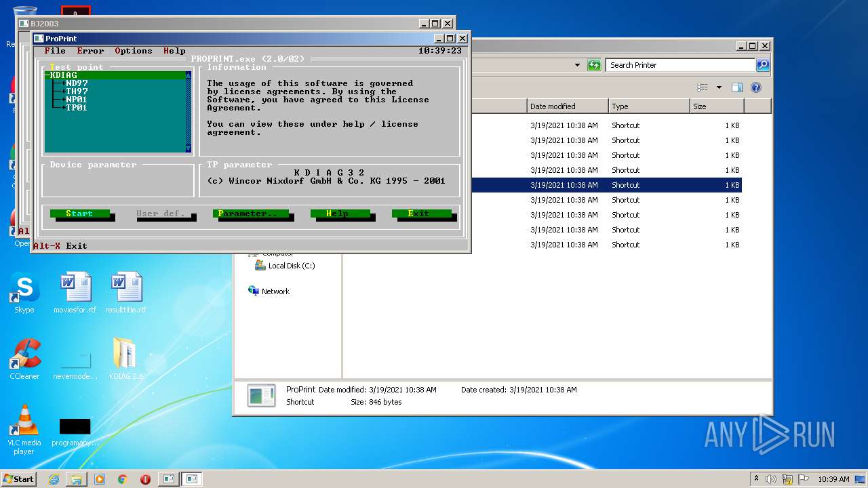The height and width of the screenshot is (488, 868).
Task: Click Alt-X Exit in the status line
Action: click(60, 246)
